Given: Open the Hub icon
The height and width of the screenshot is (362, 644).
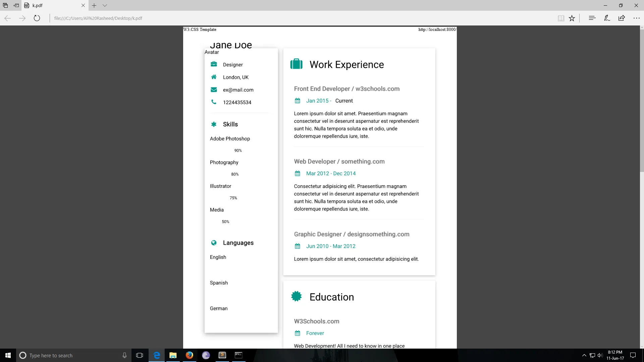Looking at the screenshot, I should [x=592, y=18].
